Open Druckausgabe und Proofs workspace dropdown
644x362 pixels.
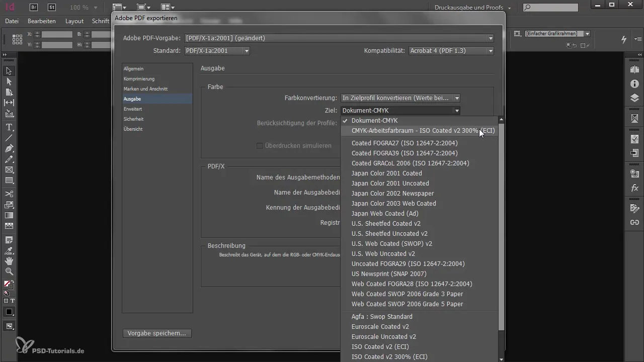point(473,8)
